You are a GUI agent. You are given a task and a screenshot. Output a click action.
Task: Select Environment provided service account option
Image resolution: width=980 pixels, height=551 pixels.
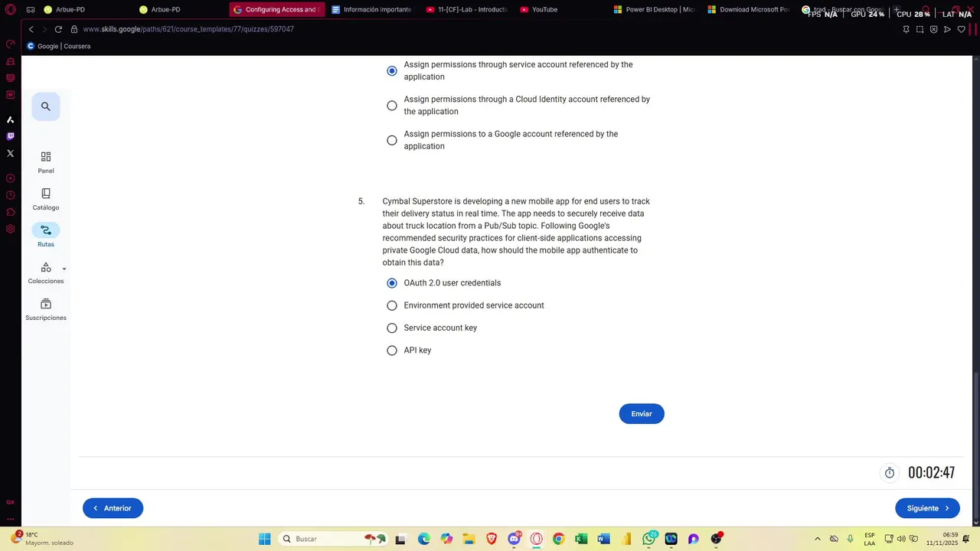tap(392, 305)
